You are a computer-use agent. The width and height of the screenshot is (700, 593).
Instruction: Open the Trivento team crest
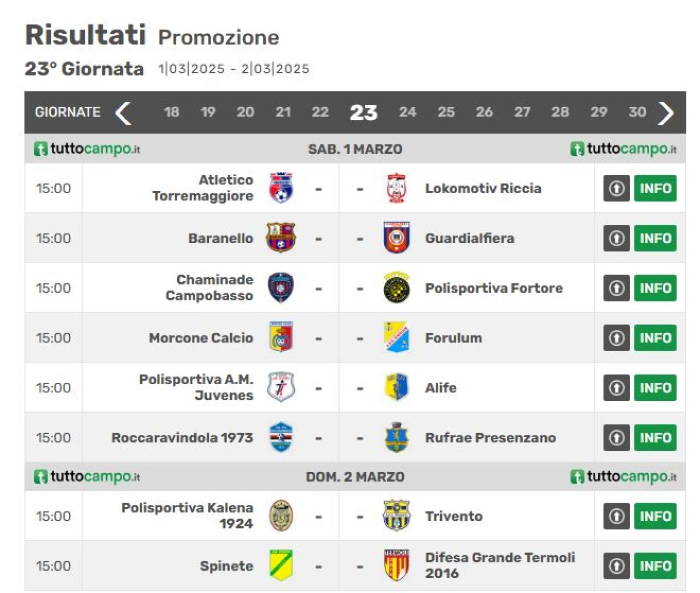tap(396, 515)
